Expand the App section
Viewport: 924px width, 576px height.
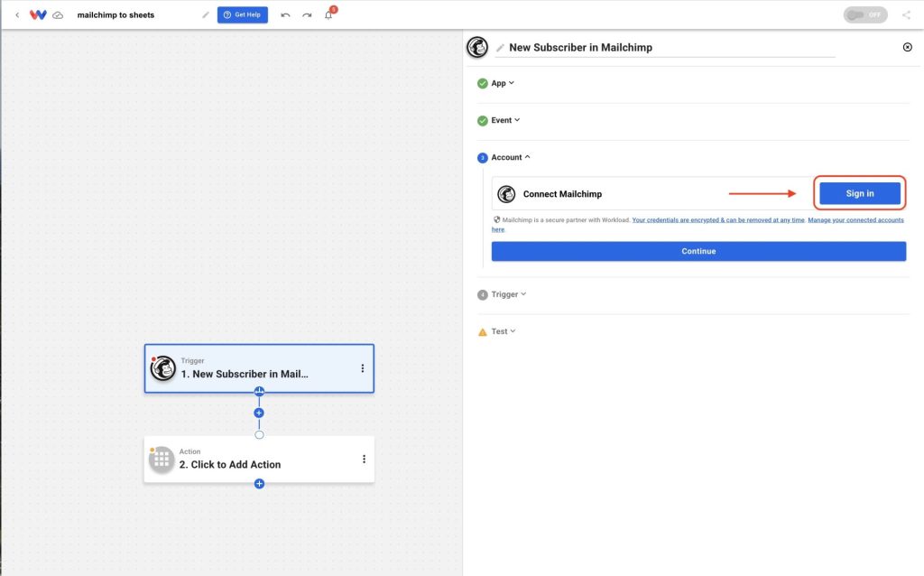503,83
